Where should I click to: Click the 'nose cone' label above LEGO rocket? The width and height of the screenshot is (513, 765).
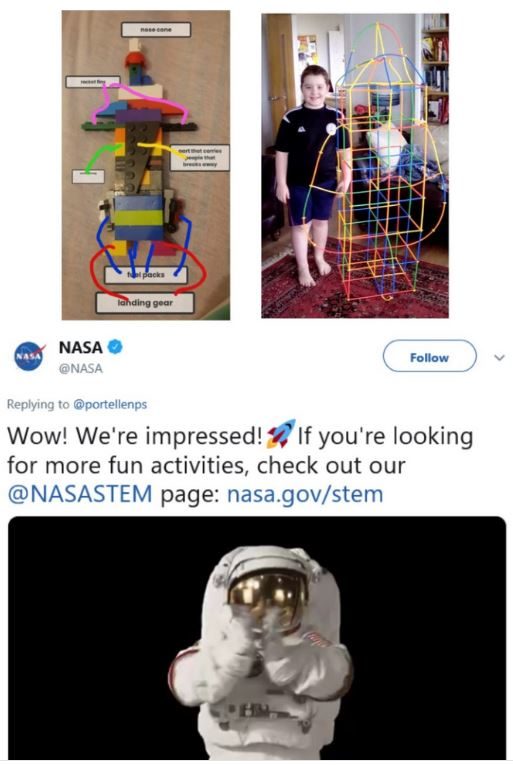click(x=156, y=29)
